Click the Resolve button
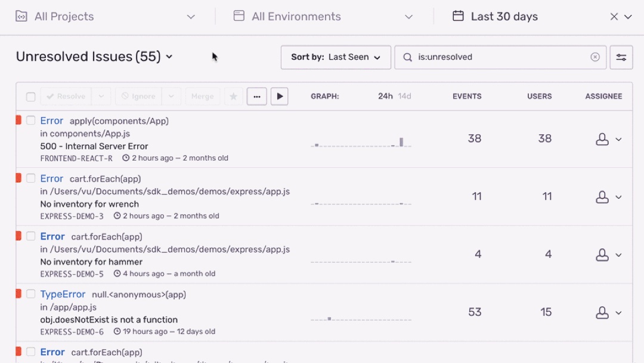 66,97
